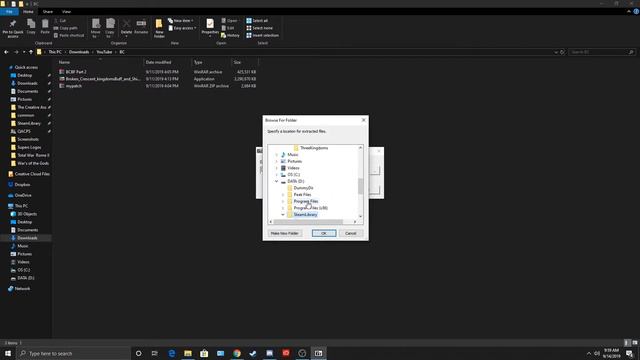The height and width of the screenshot is (360, 640).
Task: Click Downloads in the address breadcrumb
Action: (x=79, y=52)
